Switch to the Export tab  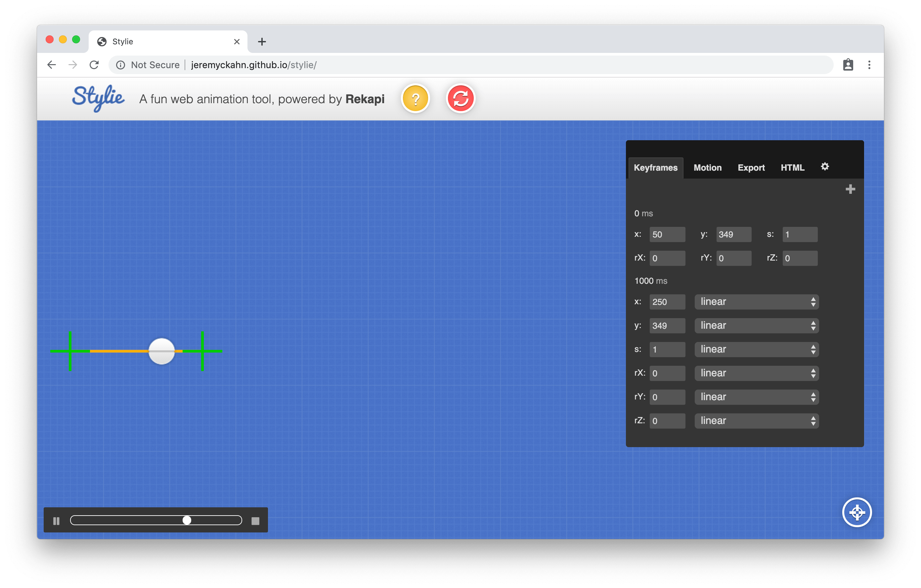point(751,167)
